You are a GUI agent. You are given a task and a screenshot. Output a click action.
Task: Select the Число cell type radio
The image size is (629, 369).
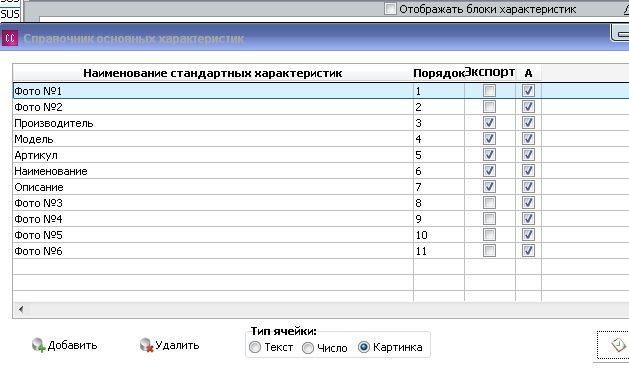(308, 348)
